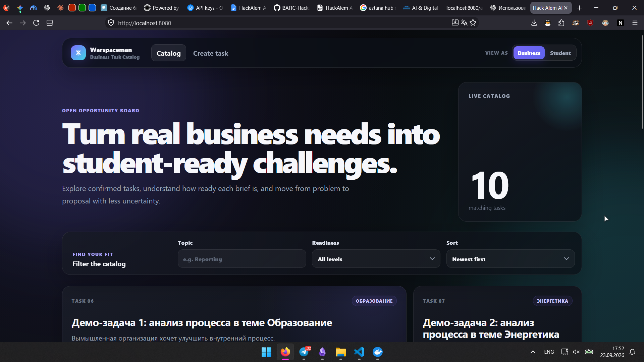Toggle the browser sidebar icon
This screenshot has height=362, width=644.
tap(50, 23)
